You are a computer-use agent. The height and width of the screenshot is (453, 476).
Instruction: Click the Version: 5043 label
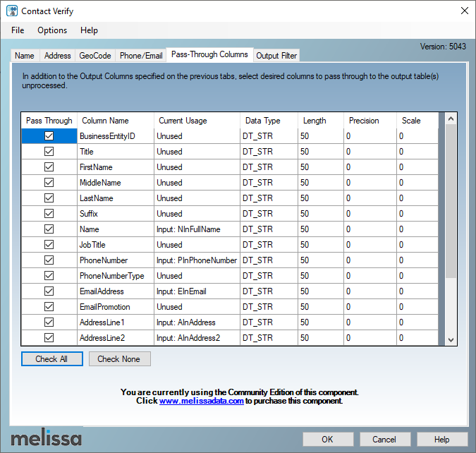pyautogui.click(x=443, y=46)
